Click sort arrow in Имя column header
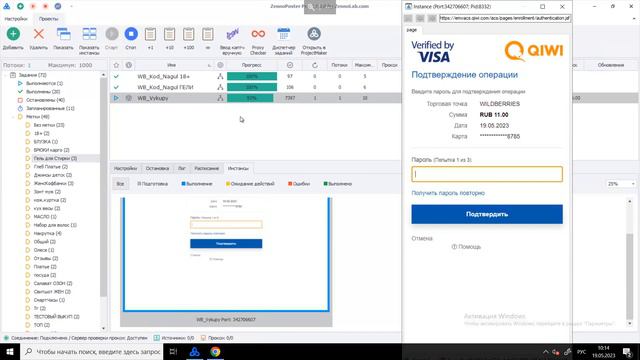Screen dimensions: 640x360 click(209, 65)
